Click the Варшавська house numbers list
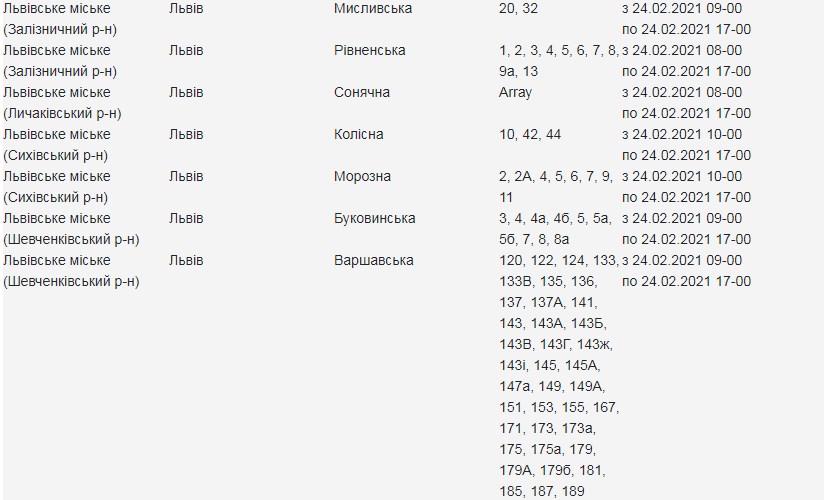 click(556, 375)
